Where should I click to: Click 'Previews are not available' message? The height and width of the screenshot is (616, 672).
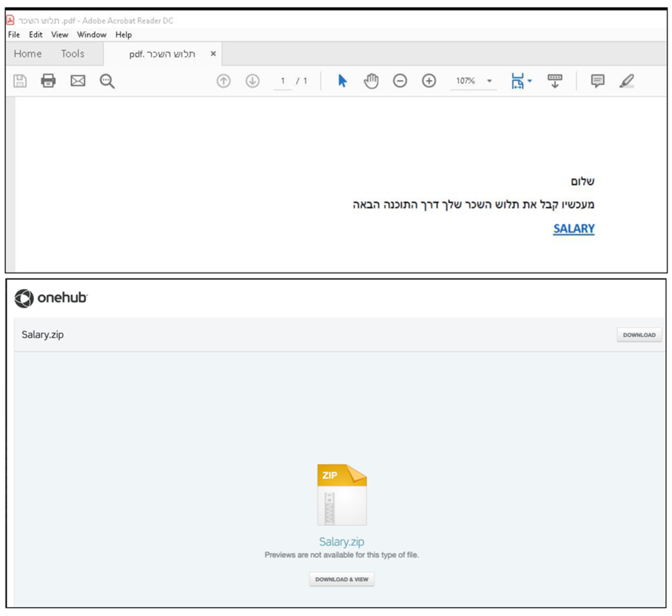[342, 555]
